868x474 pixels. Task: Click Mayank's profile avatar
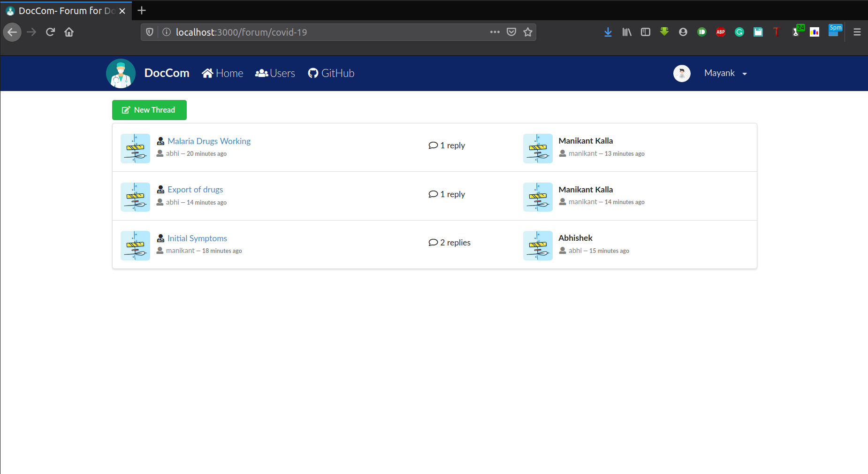point(682,73)
